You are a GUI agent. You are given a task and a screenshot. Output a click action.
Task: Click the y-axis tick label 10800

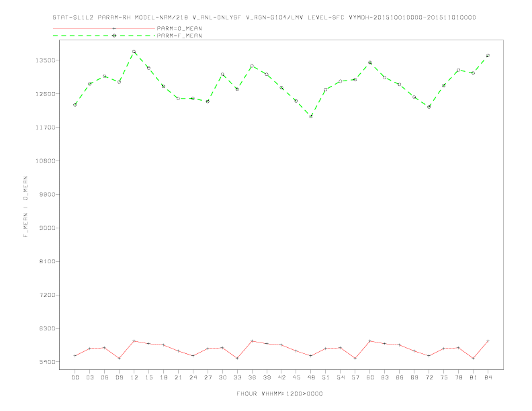point(46,161)
